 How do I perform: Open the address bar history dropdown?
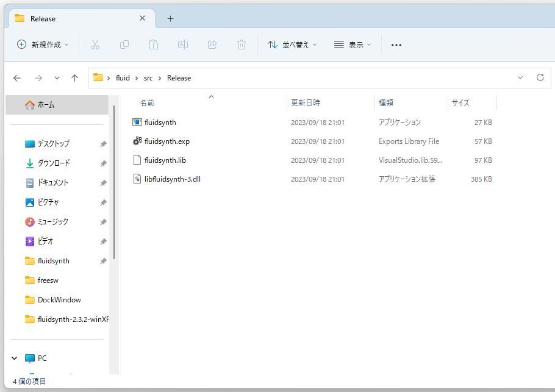click(520, 77)
